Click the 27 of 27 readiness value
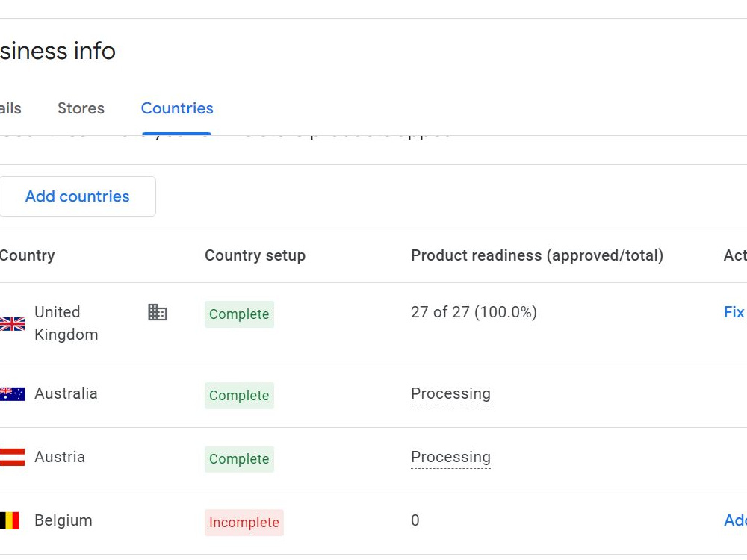The width and height of the screenshot is (747, 560). tap(474, 312)
